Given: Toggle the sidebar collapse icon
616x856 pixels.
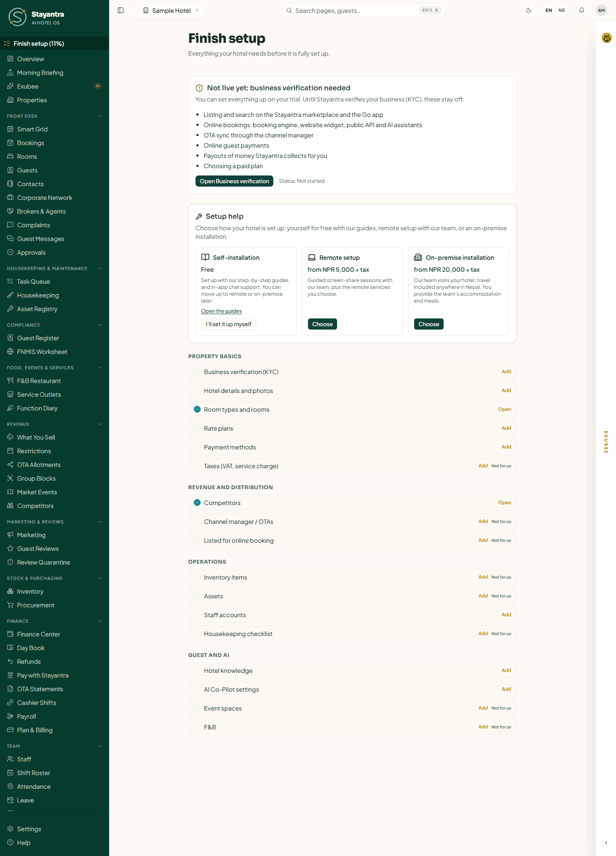Looking at the screenshot, I should 121,10.
